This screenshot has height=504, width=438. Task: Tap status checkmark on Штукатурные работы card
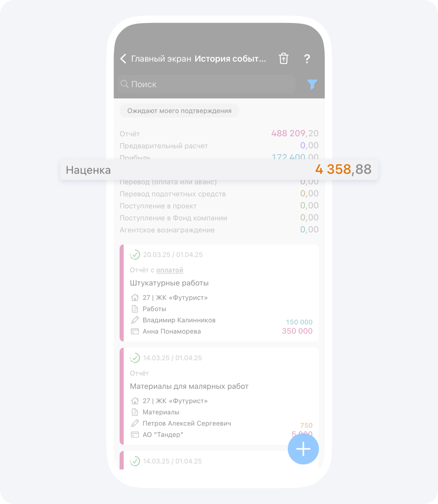point(135,255)
